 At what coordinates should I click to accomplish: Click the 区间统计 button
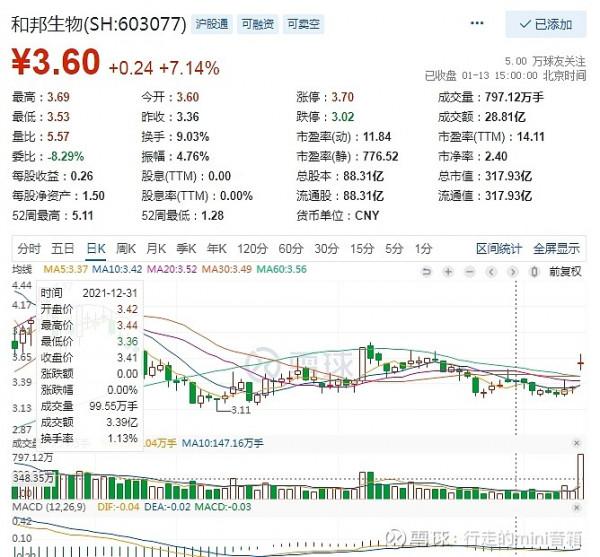click(x=499, y=248)
